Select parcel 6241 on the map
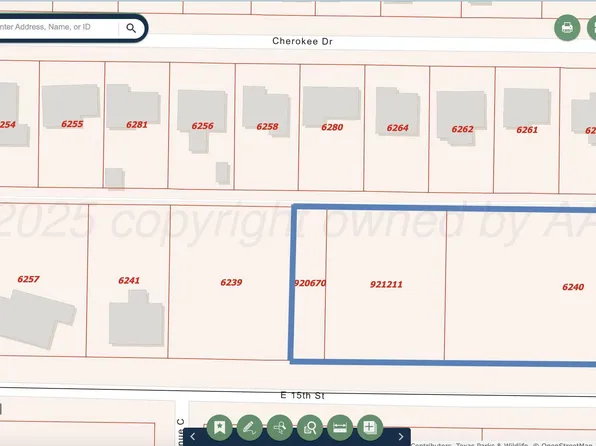Image resolution: width=596 pixels, height=446 pixels. (128, 280)
